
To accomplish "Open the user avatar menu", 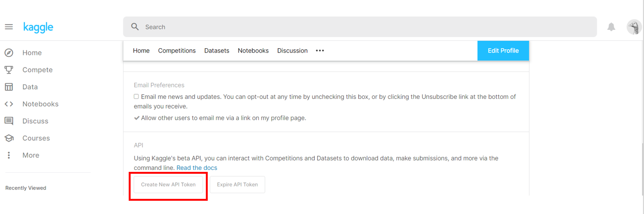I will click(634, 27).
